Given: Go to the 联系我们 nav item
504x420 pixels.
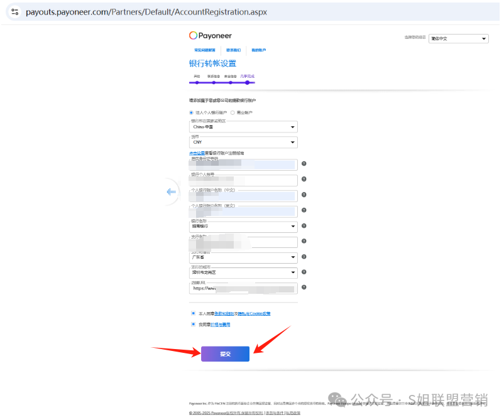Looking at the screenshot, I should [x=233, y=50].
